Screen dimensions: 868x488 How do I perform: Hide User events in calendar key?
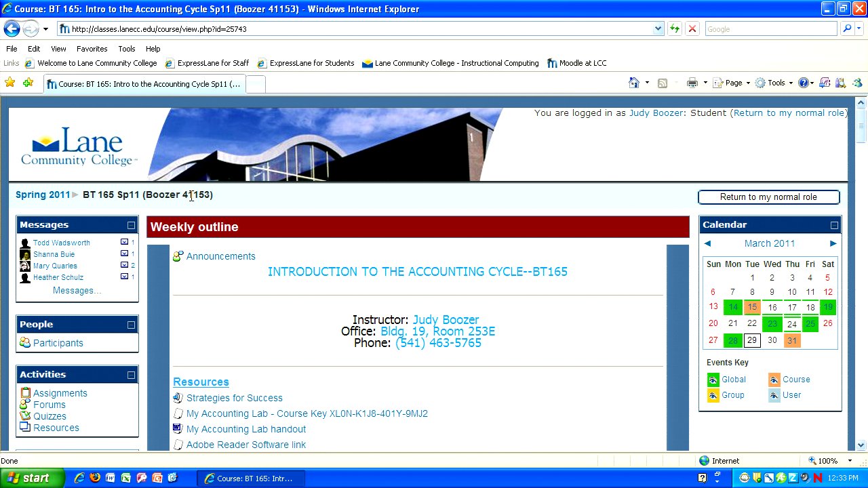(x=774, y=395)
